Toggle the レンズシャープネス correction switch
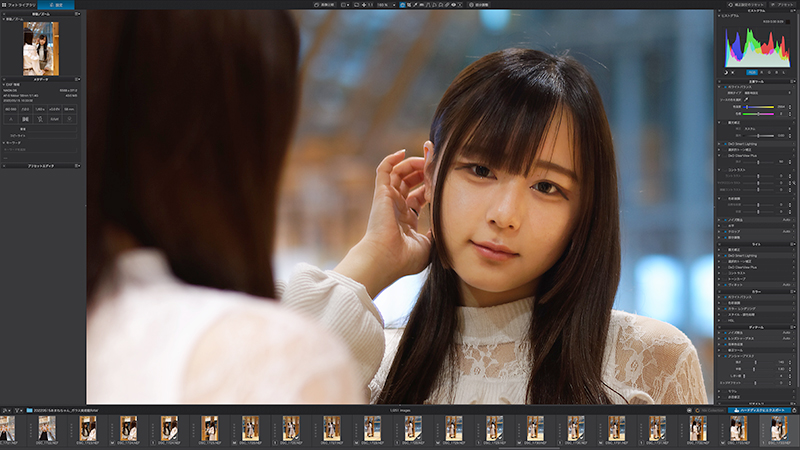This screenshot has height=450, width=800. (725, 338)
